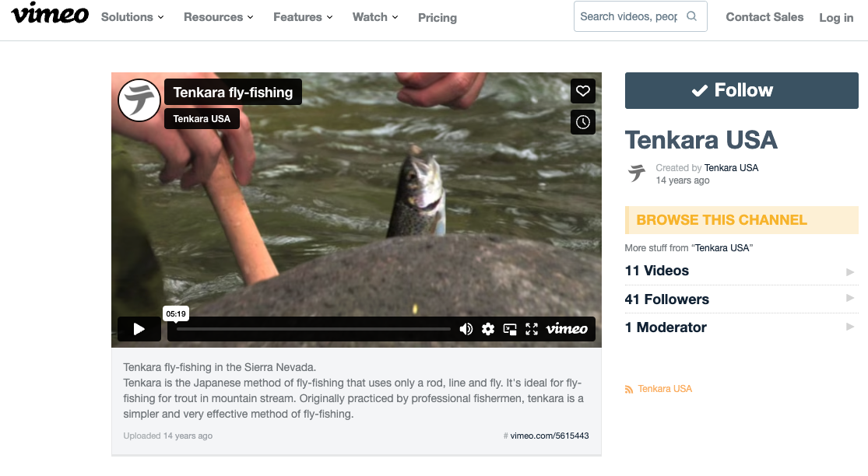Open the player settings gear

488,329
